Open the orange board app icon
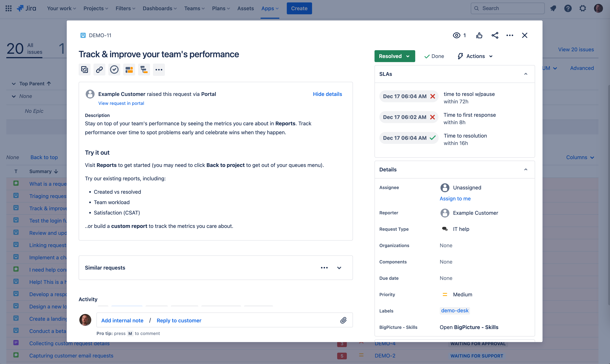The width and height of the screenshot is (610, 364). click(129, 70)
